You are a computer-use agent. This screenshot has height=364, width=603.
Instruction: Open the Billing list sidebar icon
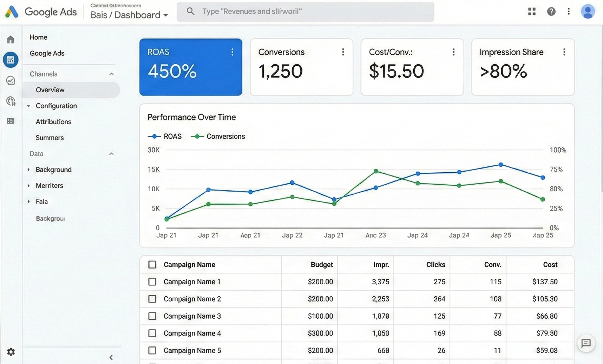[x=11, y=121]
